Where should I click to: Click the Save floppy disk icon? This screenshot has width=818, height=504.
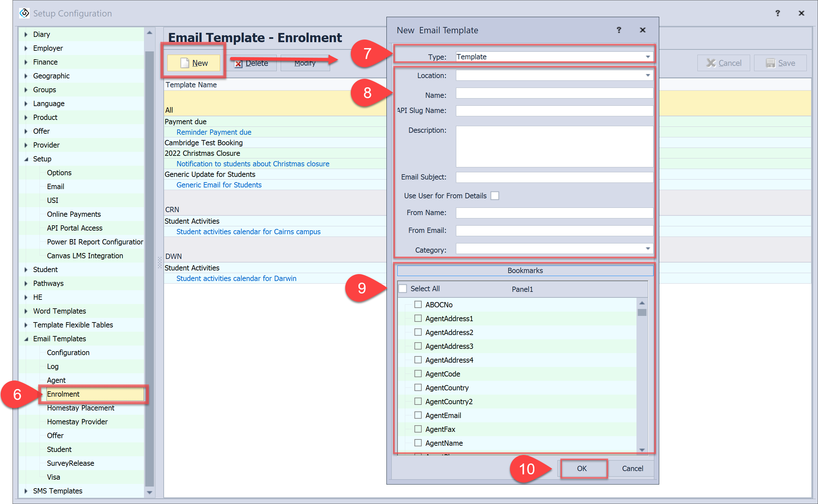pos(770,63)
